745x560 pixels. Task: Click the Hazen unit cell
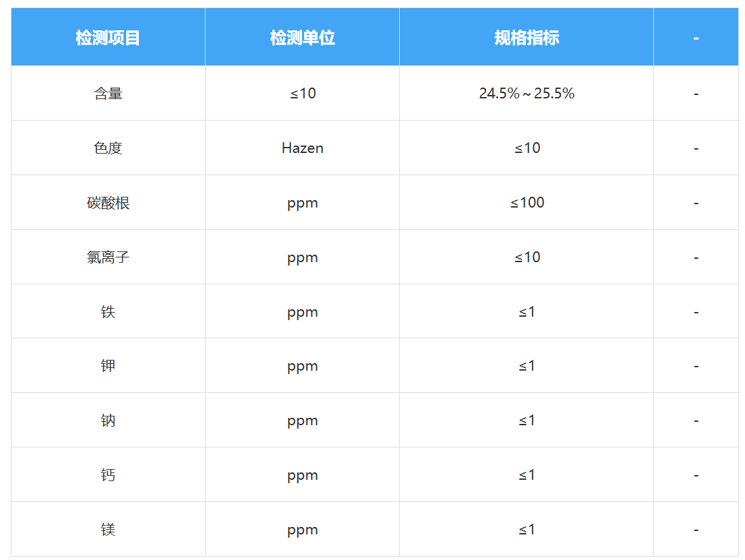click(302, 148)
